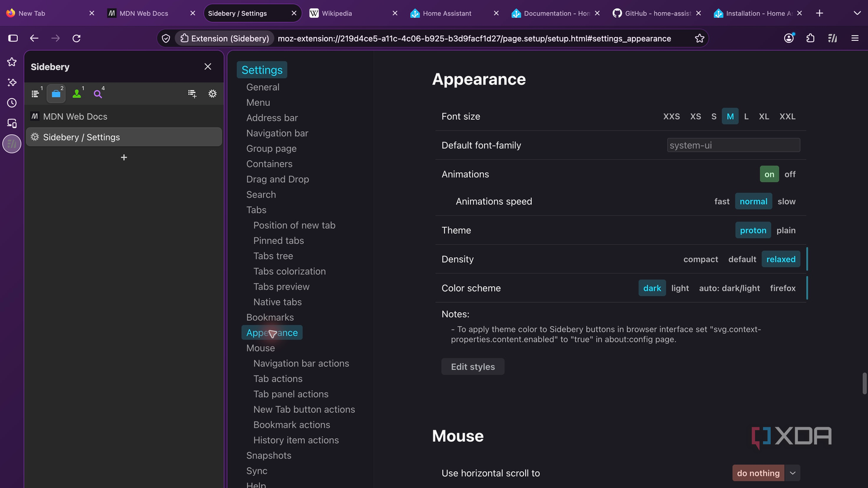Open the Firefox account menu
868x488 pixels.
click(789, 38)
